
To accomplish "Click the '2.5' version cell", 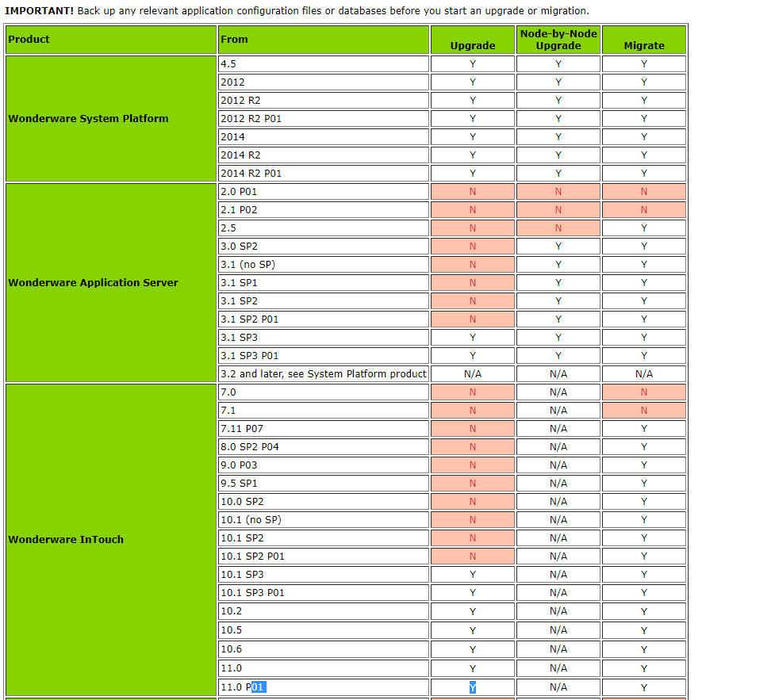I will tap(323, 228).
